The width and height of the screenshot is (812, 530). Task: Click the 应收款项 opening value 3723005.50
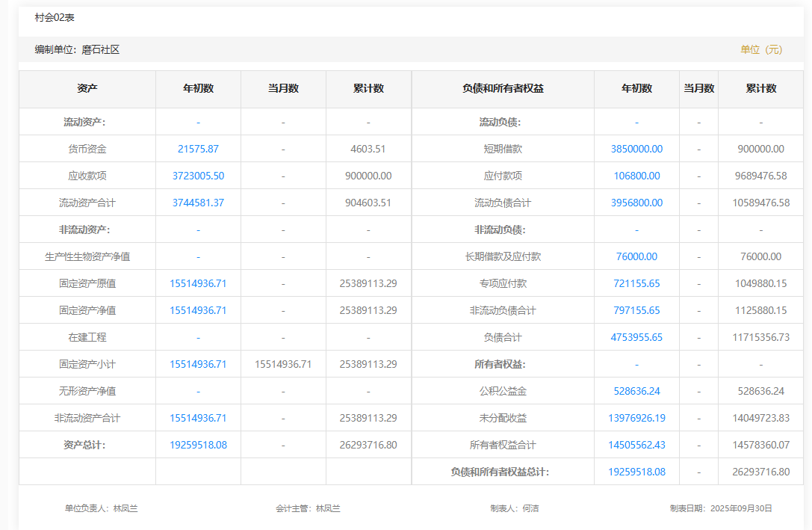pyautogui.click(x=198, y=176)
